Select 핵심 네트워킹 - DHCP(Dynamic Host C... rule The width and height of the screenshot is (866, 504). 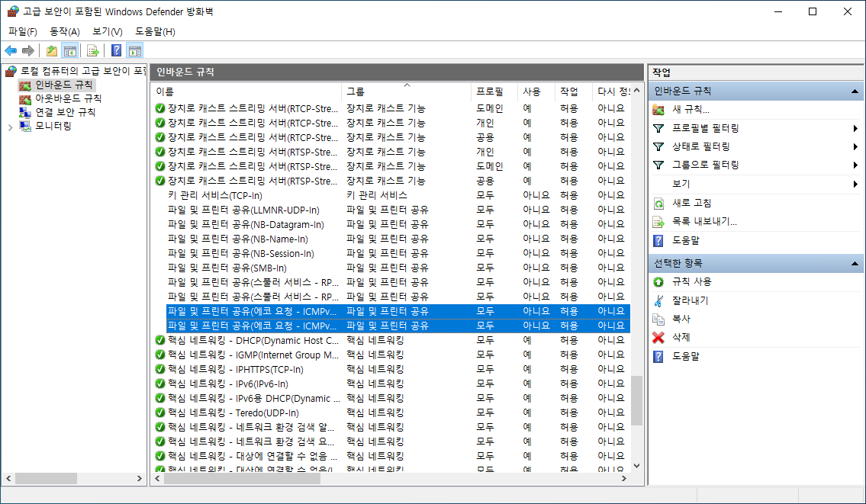[253, 340]
